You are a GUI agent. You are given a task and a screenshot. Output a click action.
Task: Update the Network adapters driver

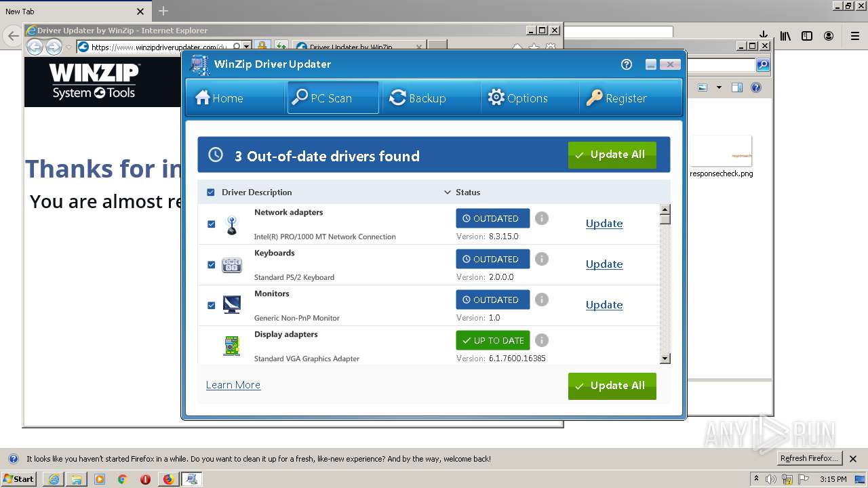click(604, 224)
